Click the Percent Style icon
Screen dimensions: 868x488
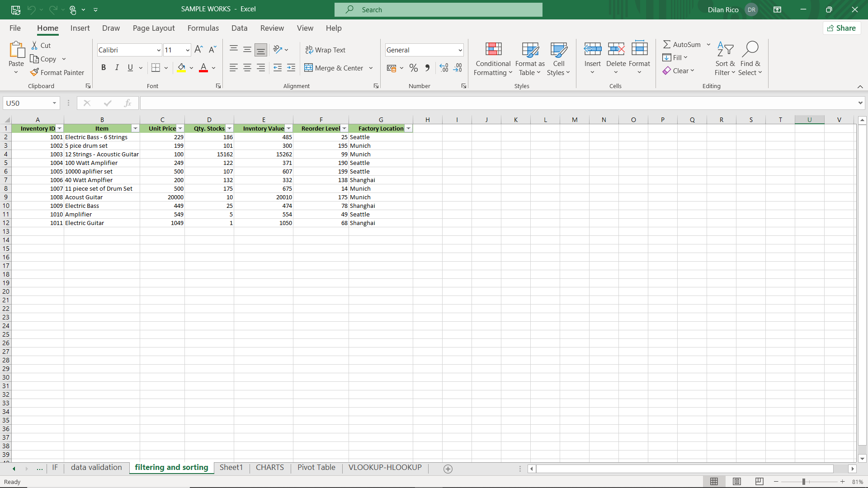coord(413,68)
